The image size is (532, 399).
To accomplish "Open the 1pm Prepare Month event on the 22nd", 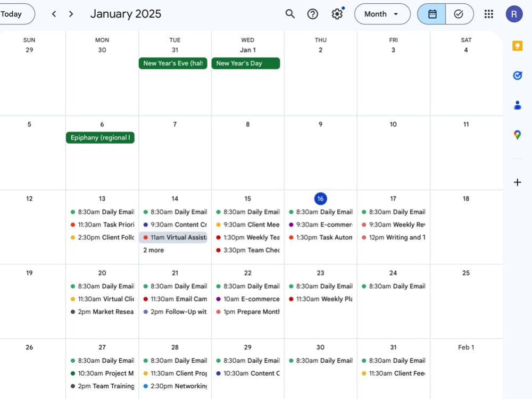I will tap(248, 311).
